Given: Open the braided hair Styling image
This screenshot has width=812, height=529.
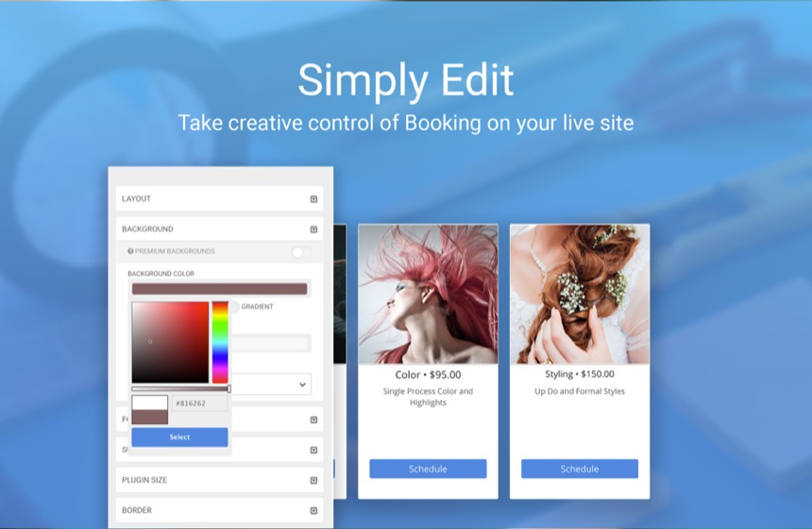Looking at the screenshot, I should pyautogui.click(x=580, y=294).
